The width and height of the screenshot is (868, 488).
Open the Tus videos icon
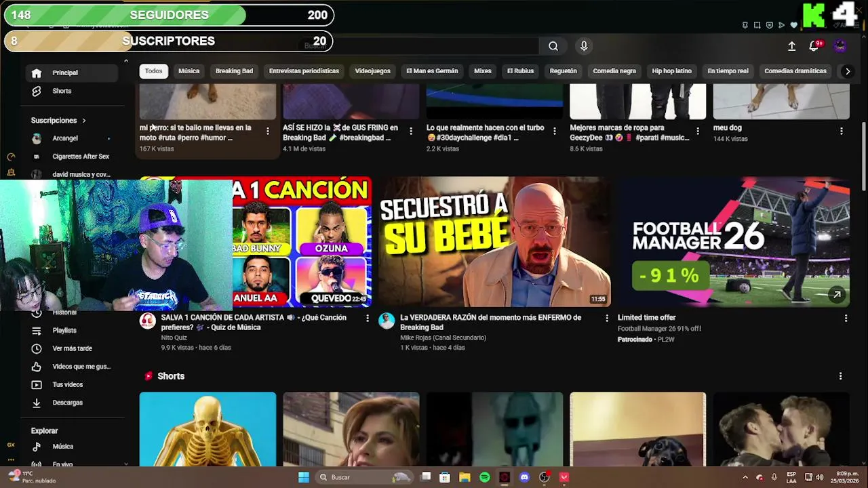37,384
